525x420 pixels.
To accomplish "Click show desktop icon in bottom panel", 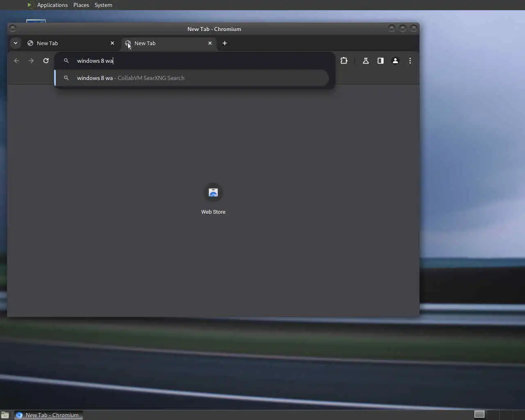I will [5, 415].
